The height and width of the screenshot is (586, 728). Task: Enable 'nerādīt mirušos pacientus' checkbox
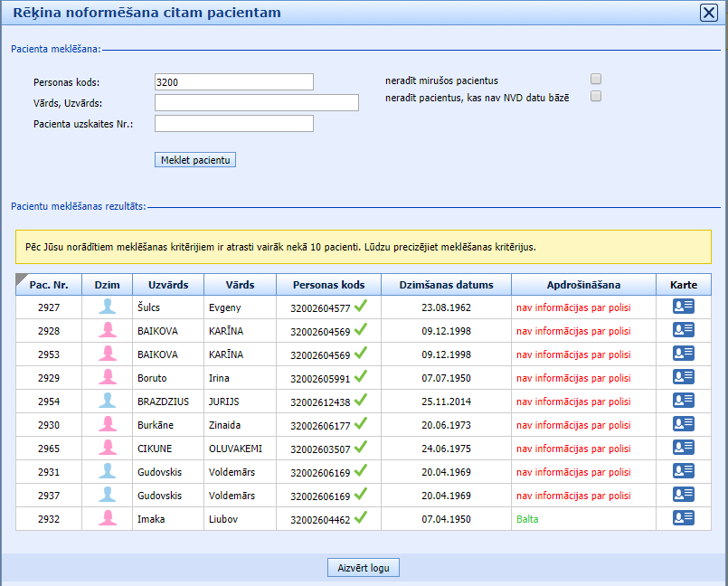(x=596, y=80)
